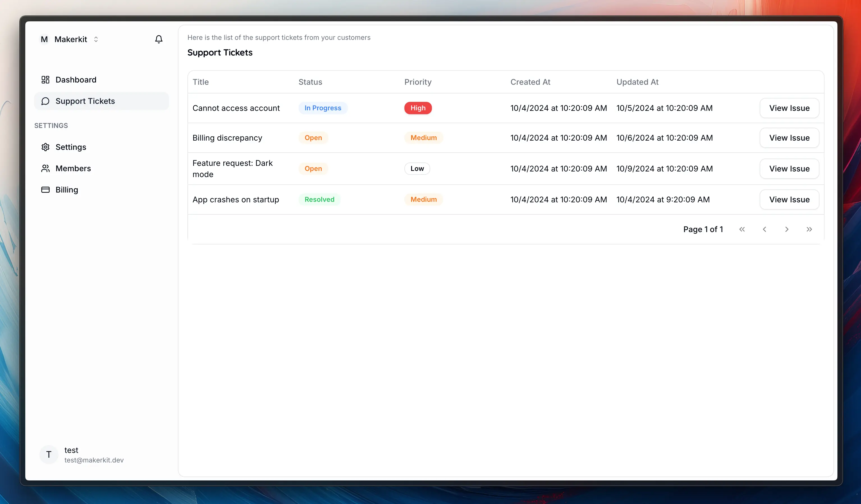This screenshot has height=504, width=861.
Task: Open the Dashboard menu item
Action: [x=76, y=80]
